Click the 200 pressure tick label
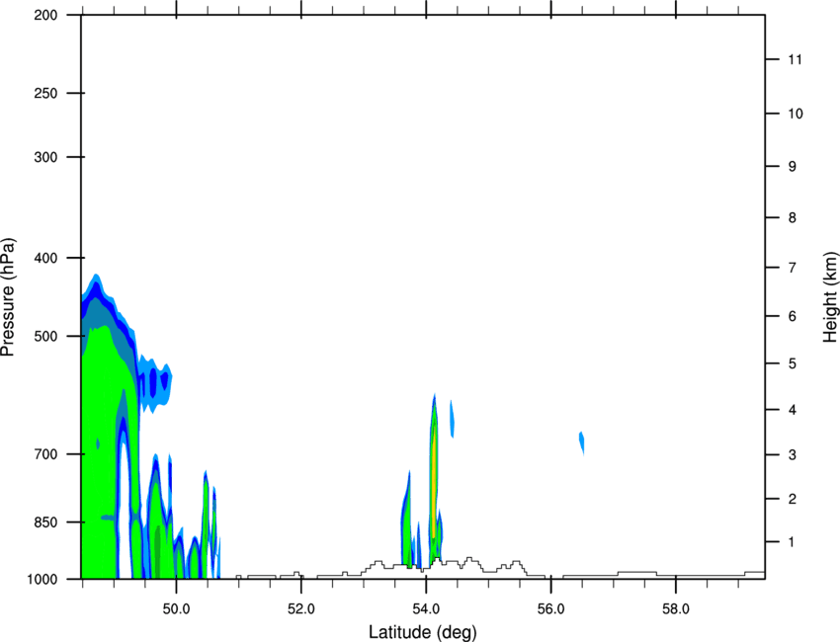Screen dimensions: 840x642 point(45,15)
